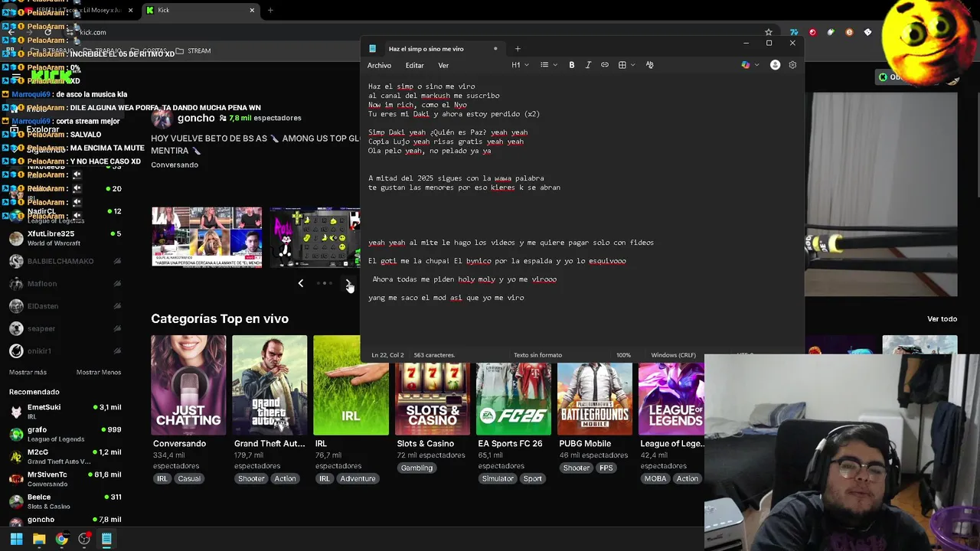Go to the previous featured stream
Viewport: 980px width, 551px height.
[300, 283]
